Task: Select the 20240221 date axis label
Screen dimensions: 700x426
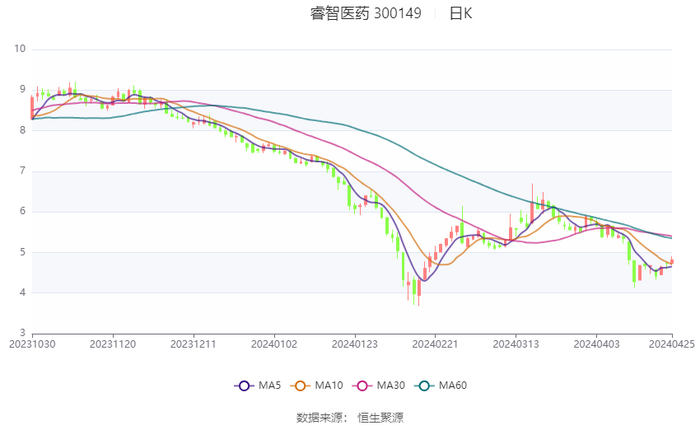Action: (x=435, y=343)
